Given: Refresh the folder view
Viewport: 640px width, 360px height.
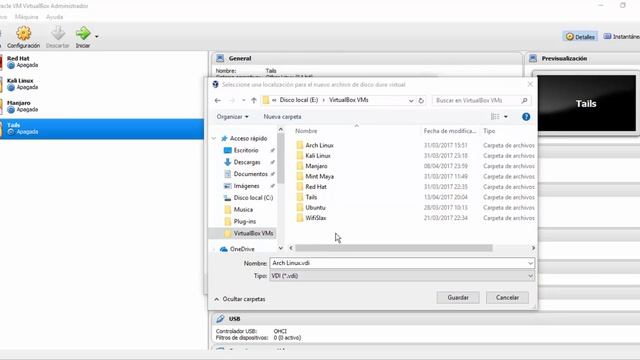Looking at the screenshot, I should [x=421, y=100].
